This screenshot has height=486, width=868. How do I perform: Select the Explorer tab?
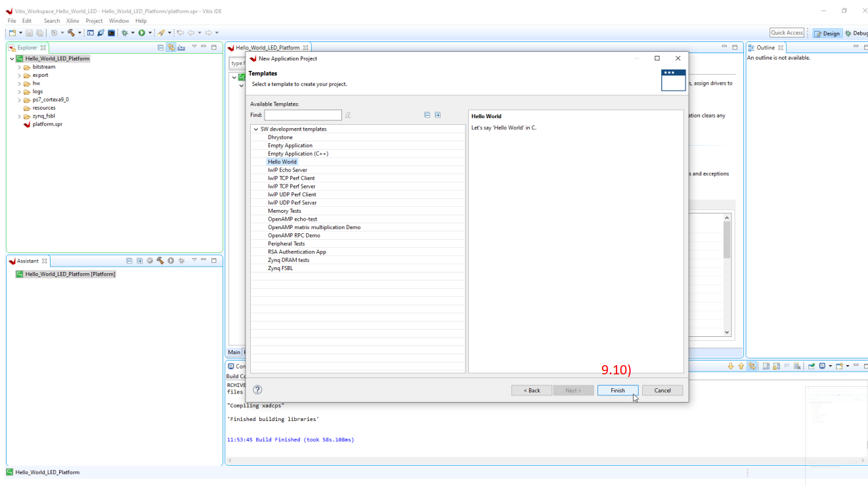point(28,47)
